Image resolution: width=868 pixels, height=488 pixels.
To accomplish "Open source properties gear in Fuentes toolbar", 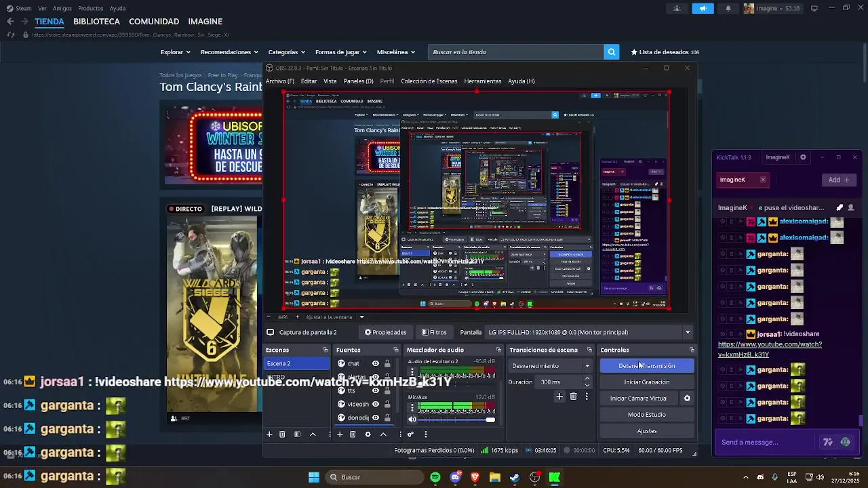I will tap(368, 434).
